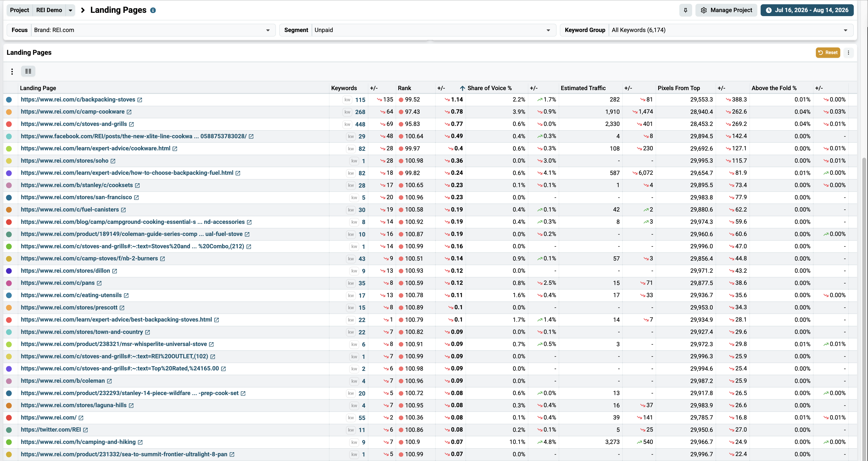Sort table by Keywords column header
Image resolution: width=868 pixels, height=461 pixels.
pos(344,88)
